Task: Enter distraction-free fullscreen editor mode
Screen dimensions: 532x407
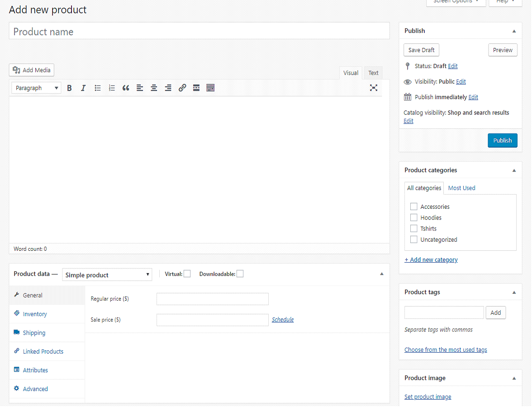Action: pyautogui.click(x=374, y=88)
